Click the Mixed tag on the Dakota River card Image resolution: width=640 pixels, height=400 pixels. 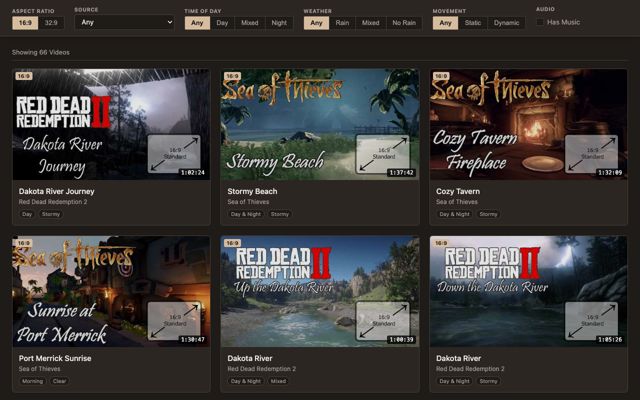click(x=278, y=381)
